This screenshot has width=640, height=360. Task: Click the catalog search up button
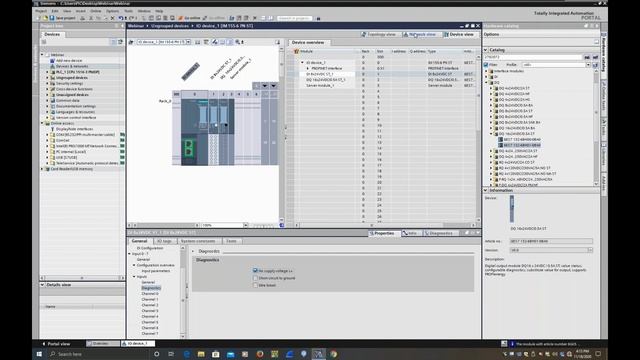pos(595,58)
